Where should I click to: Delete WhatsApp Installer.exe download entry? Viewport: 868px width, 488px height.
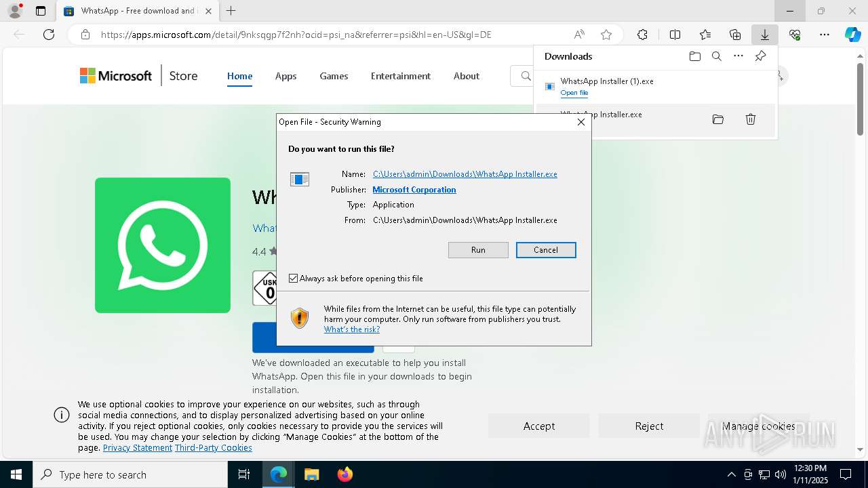[x=751, y=119]
